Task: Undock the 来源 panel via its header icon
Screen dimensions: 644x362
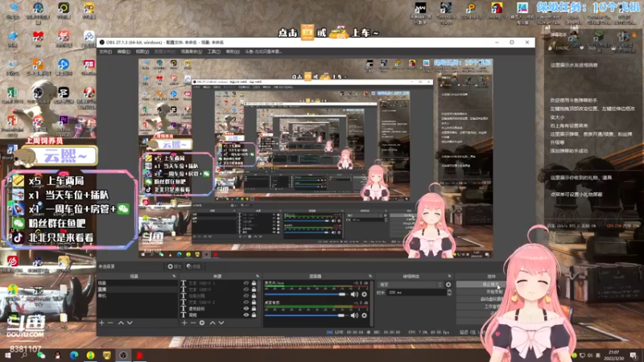Action: point(258,276)
